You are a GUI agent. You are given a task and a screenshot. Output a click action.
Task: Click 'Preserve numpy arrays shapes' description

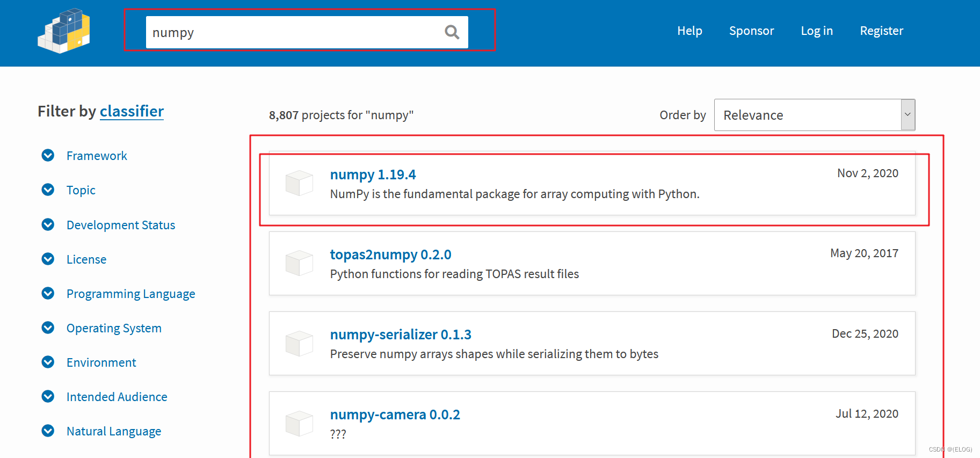click(x=494, y=354)
